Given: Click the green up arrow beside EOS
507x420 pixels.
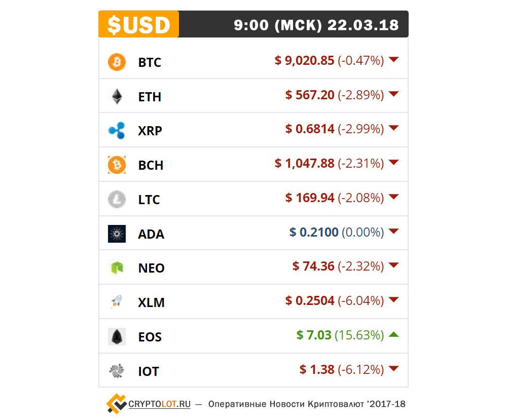Looking at the screenshot, I should [x=393, y=334].
